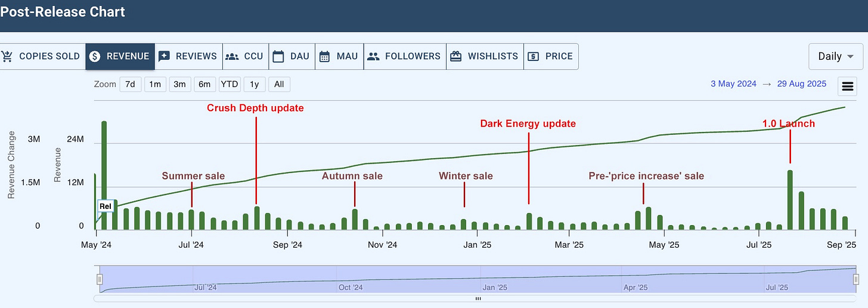Screen dimensions: 868x308
Task: Zoom chart to All
Action: (x=279, y=84)
